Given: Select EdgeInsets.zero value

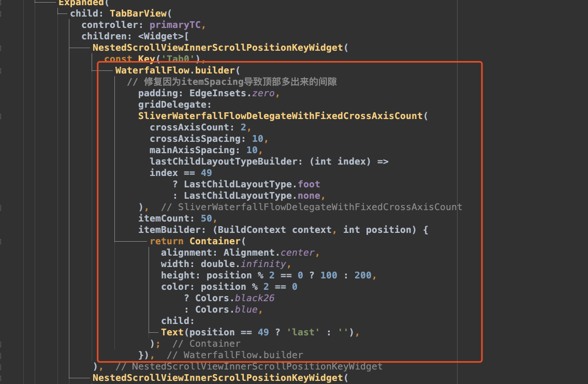Looking at the screenshot, I should (232, 93).
